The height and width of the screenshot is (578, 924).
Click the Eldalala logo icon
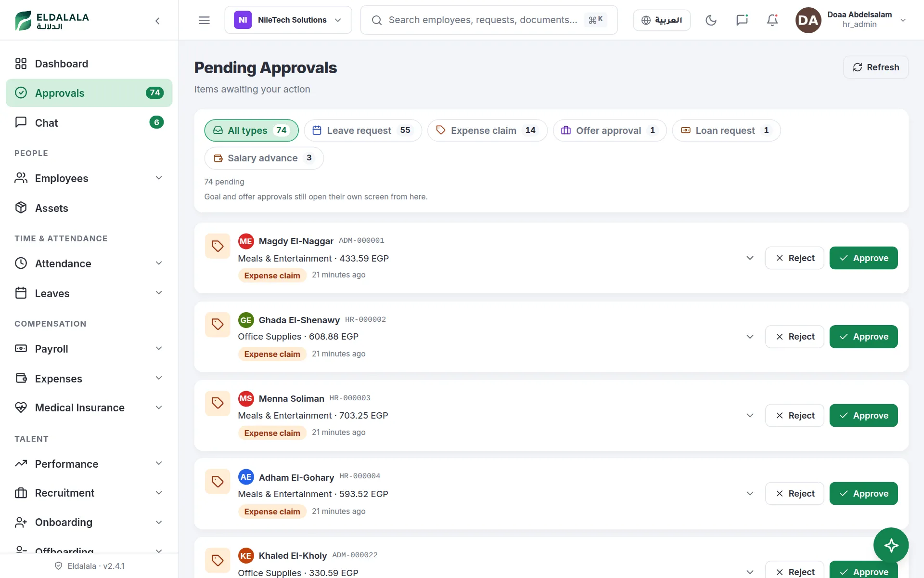pos(23,20)
